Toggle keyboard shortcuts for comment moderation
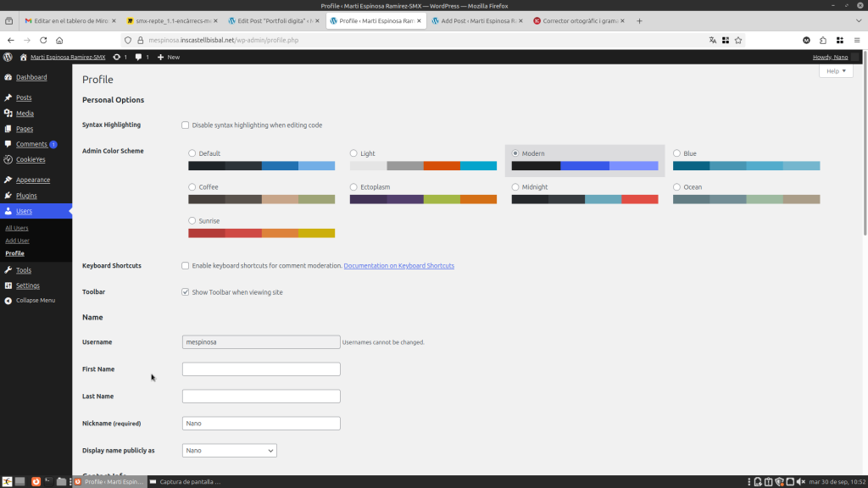868x488 pixels. (186, 266)
